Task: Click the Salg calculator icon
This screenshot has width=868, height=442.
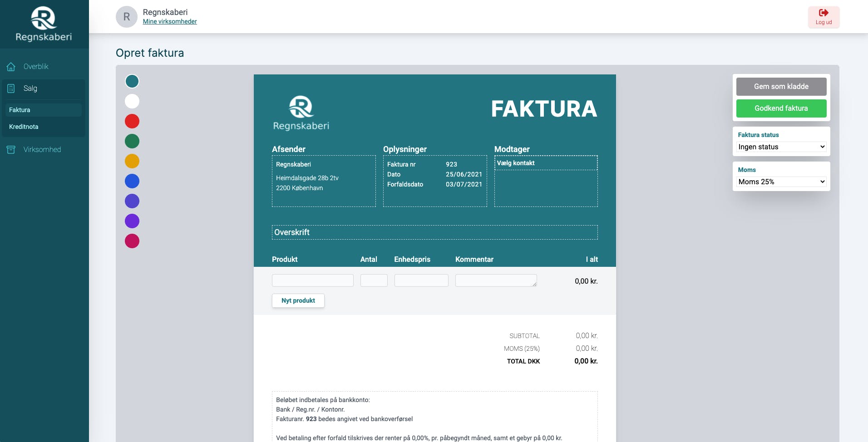Action: (11, 88)
